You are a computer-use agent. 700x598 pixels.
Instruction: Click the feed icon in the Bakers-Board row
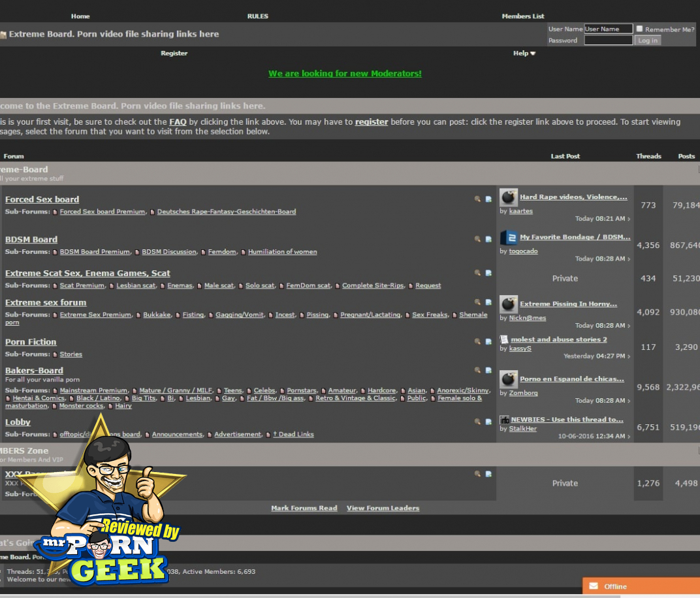pos(488,370)
